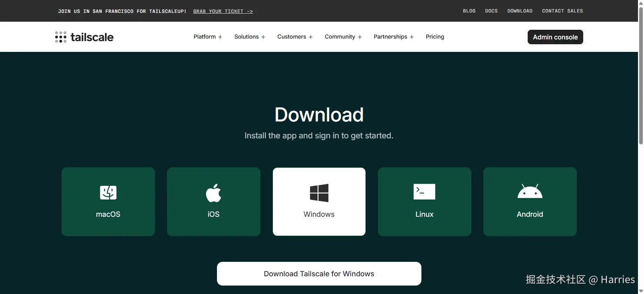Viewport: 644px width, 294px height.
Task: Click the tailscale wordmark text
Action: tap(92, 37)
